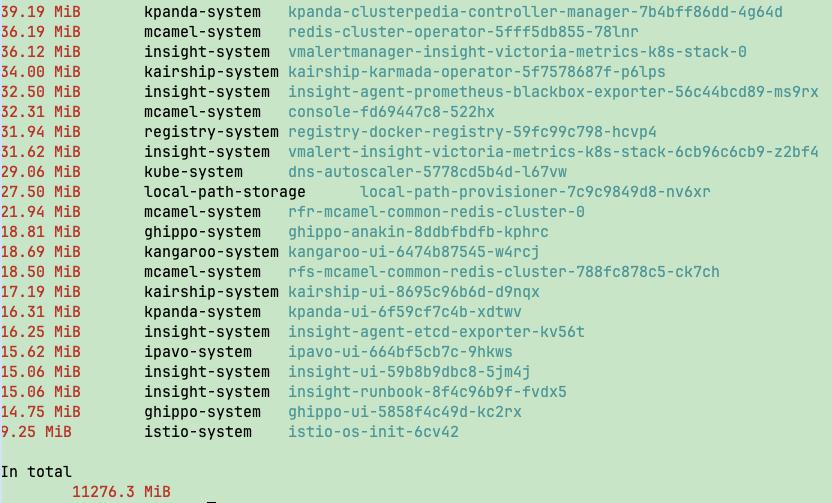The image size is (832, 503).
Task: Click the dns-autoscaler pod name
Action: pos(427,172)
